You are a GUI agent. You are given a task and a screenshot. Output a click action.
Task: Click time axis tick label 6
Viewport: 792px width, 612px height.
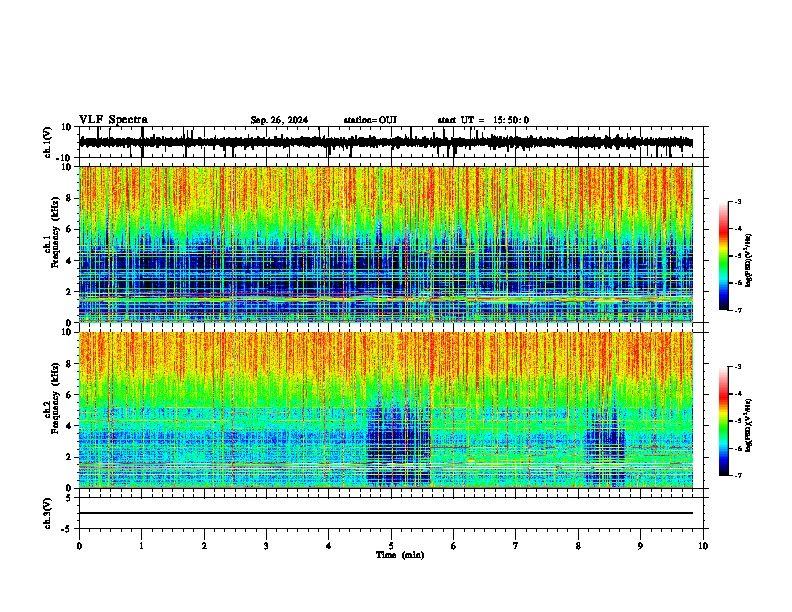[x=453, y=546]
